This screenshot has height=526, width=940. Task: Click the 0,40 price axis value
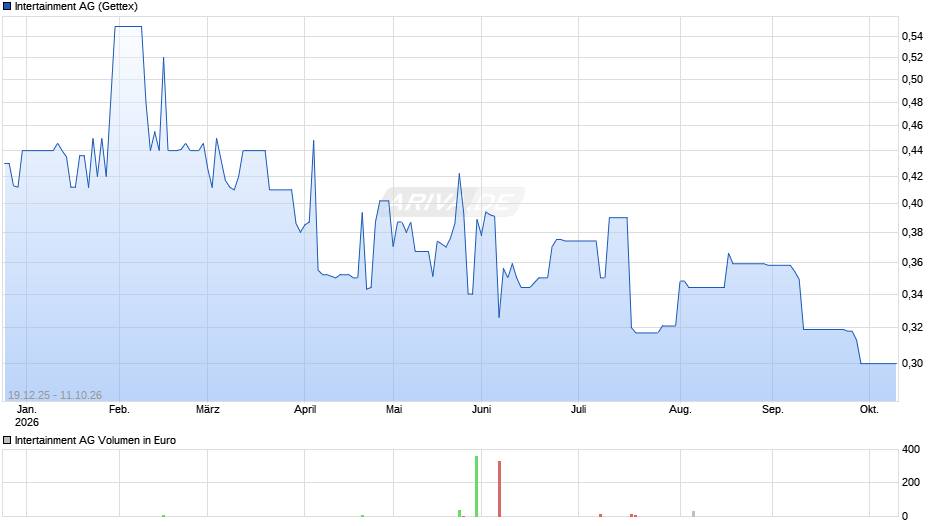(912, 203)
